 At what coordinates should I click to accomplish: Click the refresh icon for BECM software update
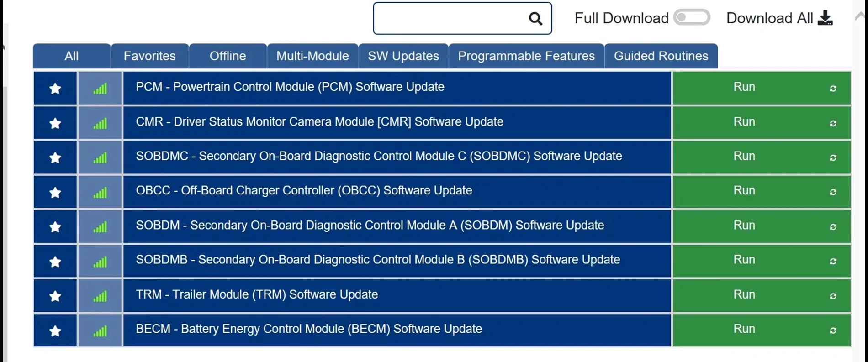(833, 330)
